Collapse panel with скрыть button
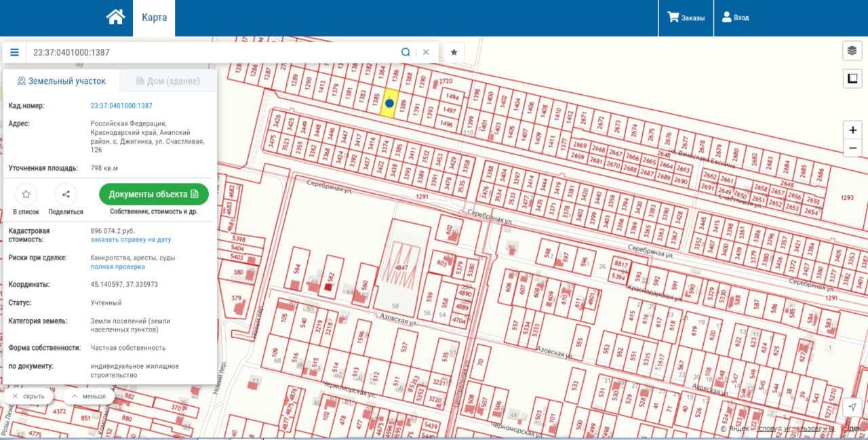The height and width of the screenshot is (440, 868). [28, 396]
